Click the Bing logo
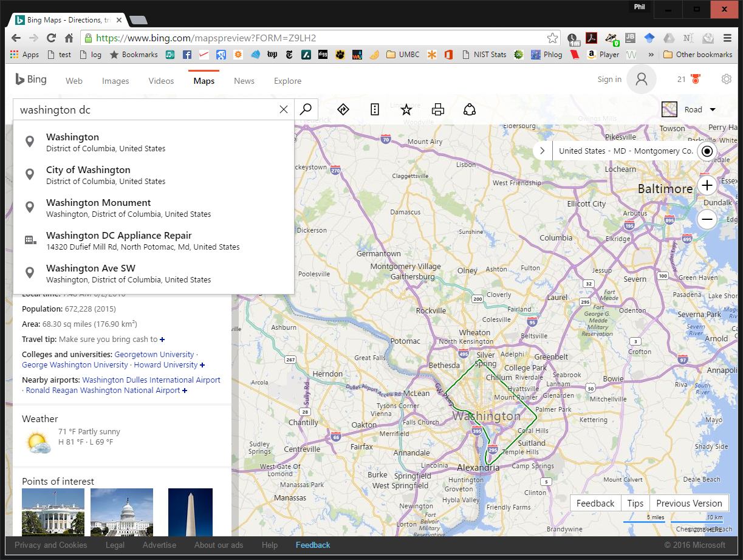Screen dimensions: 743x560 click(30, 80)
